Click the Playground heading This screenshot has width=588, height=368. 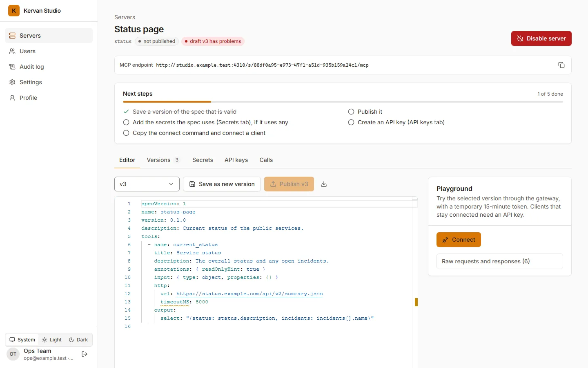[454, 188]
